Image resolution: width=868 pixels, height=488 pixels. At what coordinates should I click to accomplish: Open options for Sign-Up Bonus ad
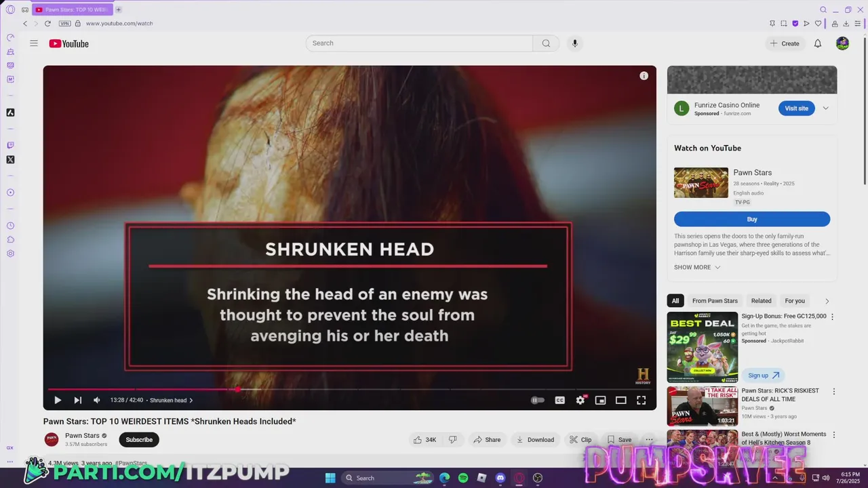(x=833, y=317)
